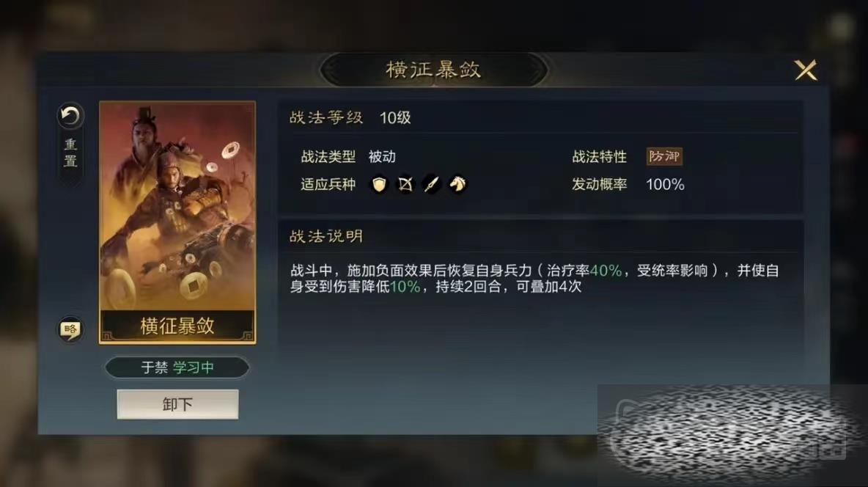Click the 重置 reset arrow icon
The width and height of the screenshot is (868, 487).
pos(70,116)
